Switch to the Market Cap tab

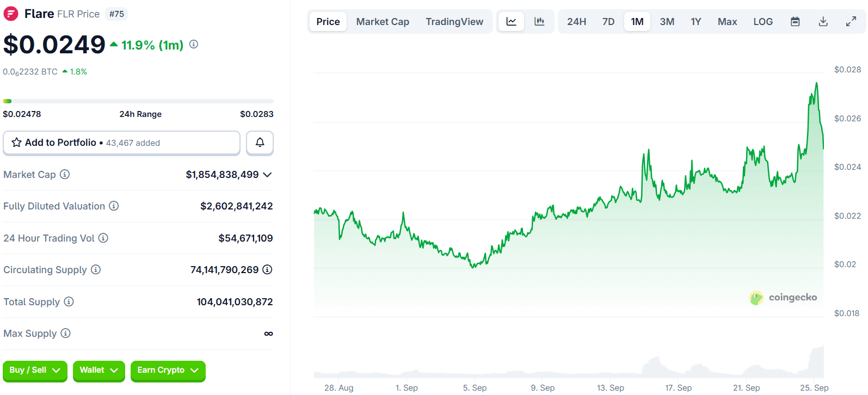(x=383, y=22)
